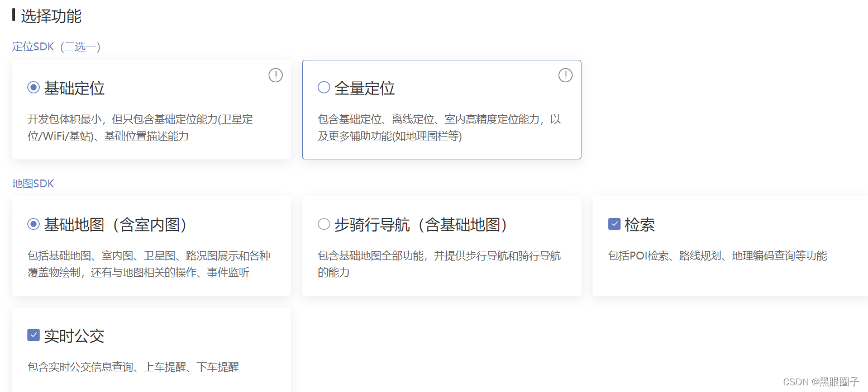Select the 基础地图（含室内图） radio button
Screen dimensions: 868x392
pos(33,224)
